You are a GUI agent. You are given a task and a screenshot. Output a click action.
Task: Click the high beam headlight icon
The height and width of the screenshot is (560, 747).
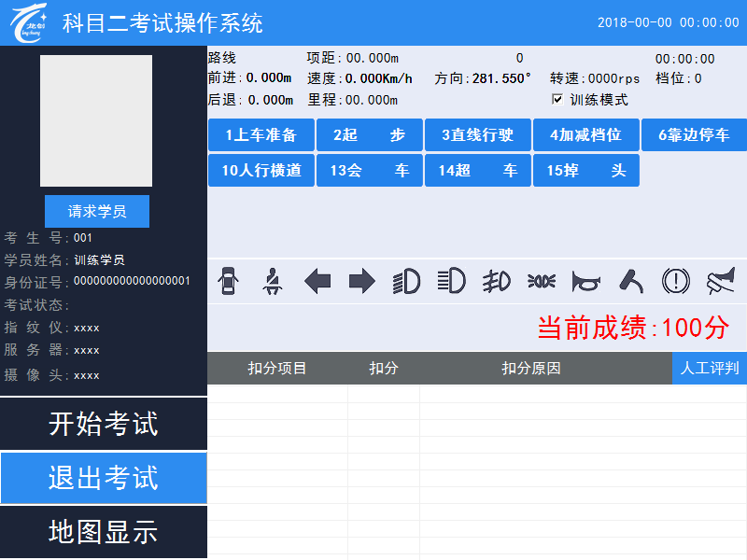tap(451, 281)
